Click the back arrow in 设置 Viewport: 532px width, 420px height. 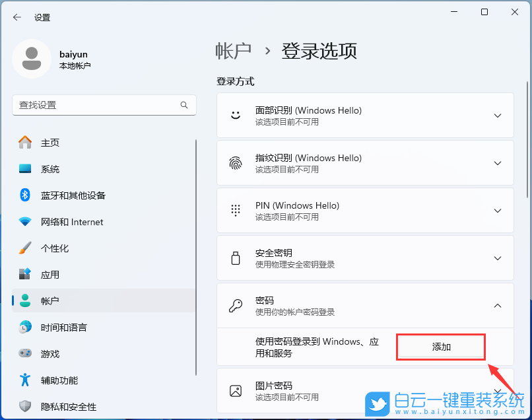[16, 17]
